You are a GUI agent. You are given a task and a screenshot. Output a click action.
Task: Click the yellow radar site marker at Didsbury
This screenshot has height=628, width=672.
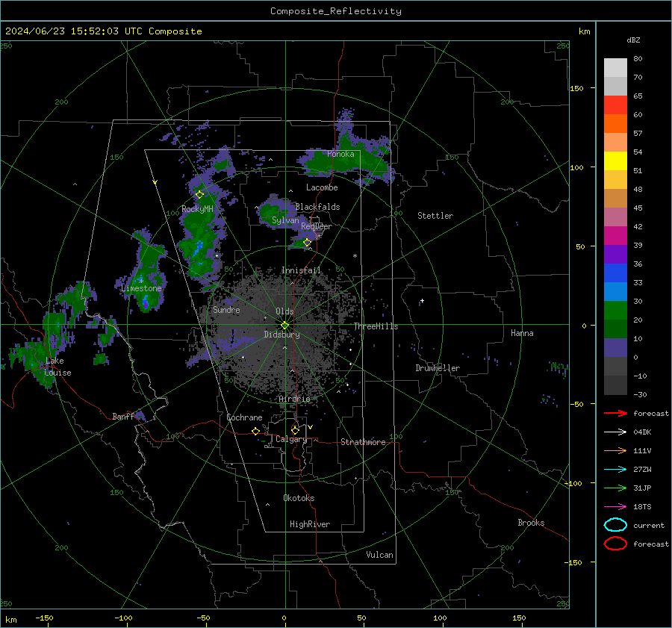[x=284, y=326]
